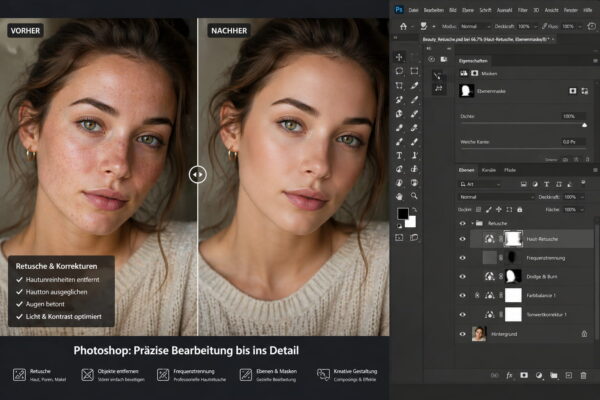Filter layers by type layer icon
The height and width of the screenshot is (400, 600).
click(547, 184)
